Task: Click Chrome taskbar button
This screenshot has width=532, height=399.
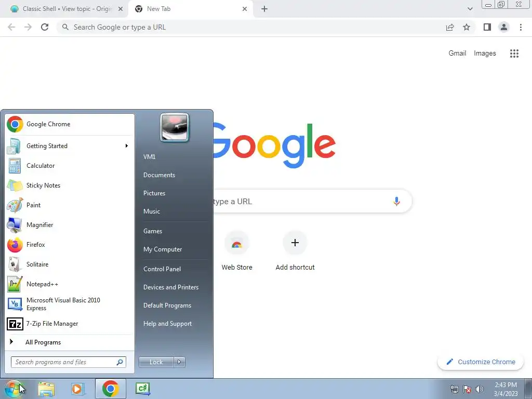Action: [110, 389]
